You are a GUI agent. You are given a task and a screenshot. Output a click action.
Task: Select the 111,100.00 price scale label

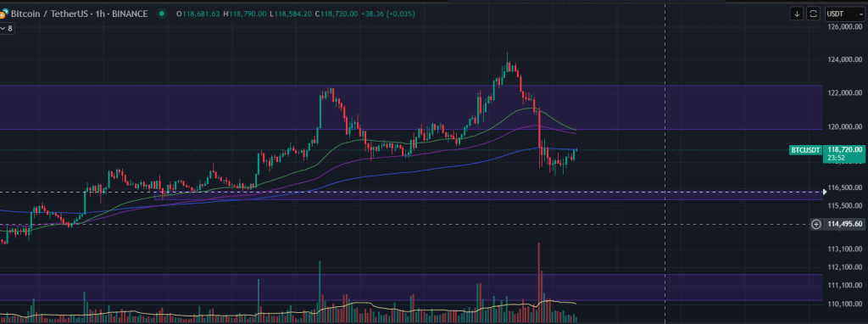point(844,285)
